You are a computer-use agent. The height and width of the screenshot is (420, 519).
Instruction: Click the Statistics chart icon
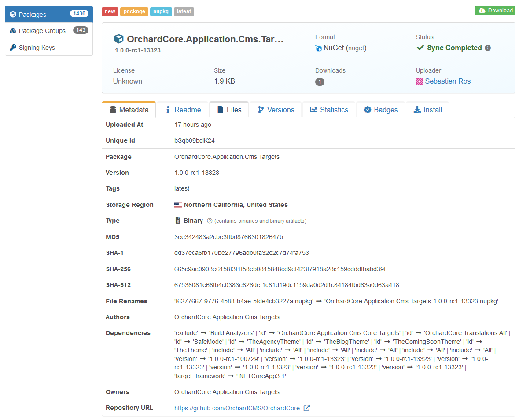(x=313, y=110)
